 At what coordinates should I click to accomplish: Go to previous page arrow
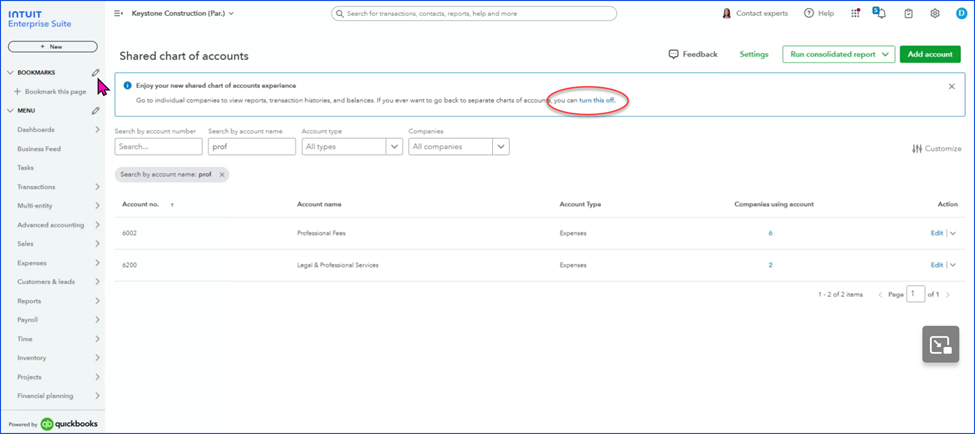tap(880, 295)
